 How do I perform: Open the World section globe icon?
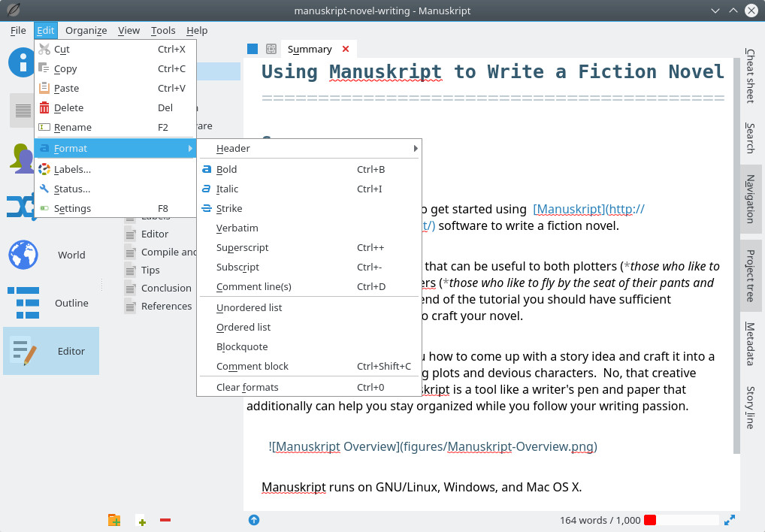tap(23, 255)
